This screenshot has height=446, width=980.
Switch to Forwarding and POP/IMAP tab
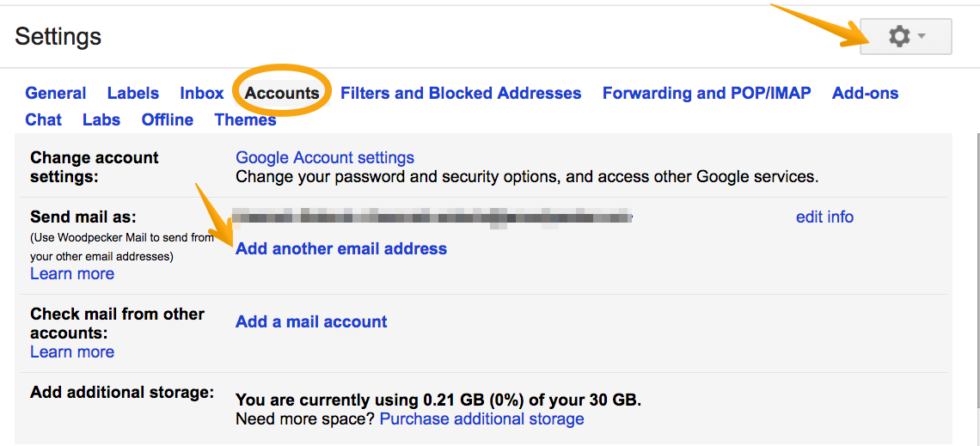pos(707,93)
